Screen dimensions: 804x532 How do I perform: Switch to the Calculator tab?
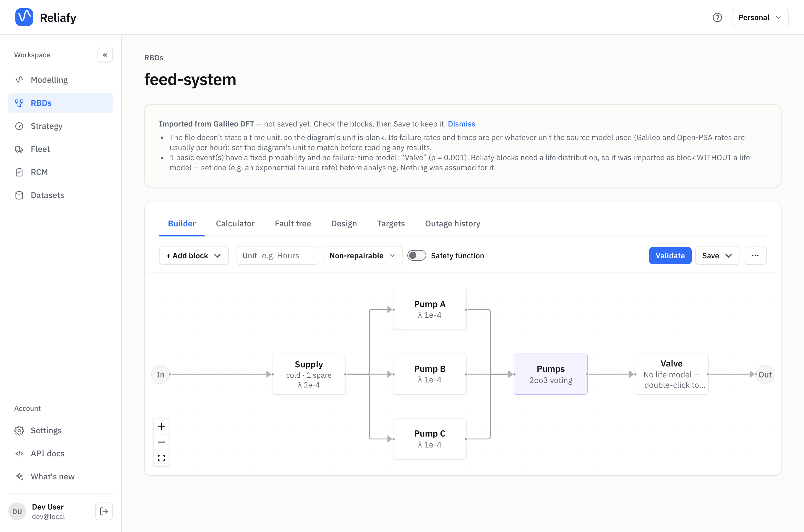(x=235, y=224)
